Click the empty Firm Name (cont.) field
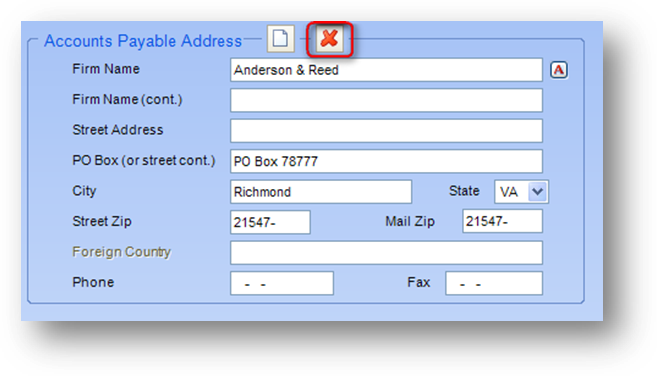Image resolution: width=657 pixels, height=376 pixels. click(386, 100)
